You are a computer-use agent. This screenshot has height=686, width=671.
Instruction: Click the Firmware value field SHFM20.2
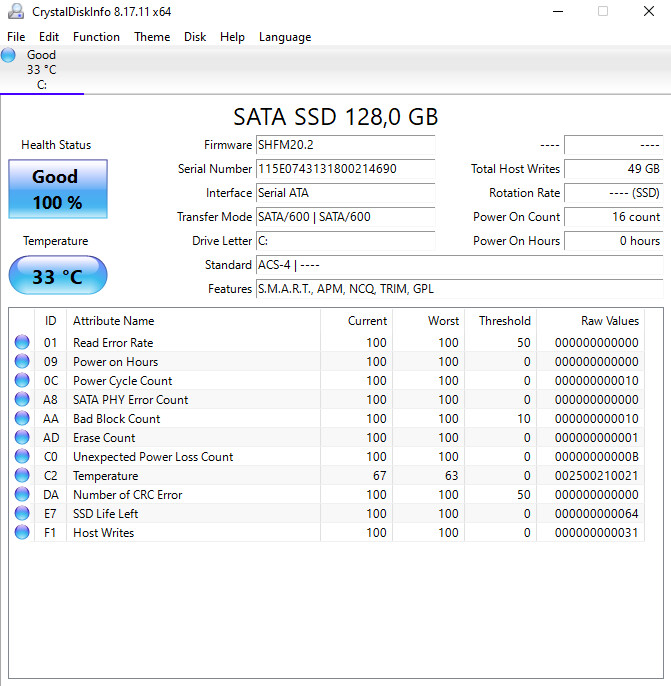pos(345,145)
